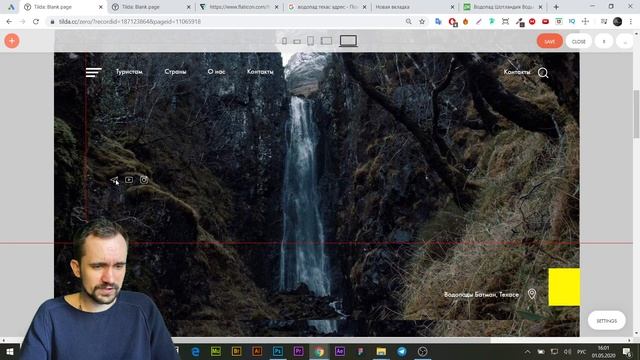Select the Instagram icon on canvas

coord(144,180)
